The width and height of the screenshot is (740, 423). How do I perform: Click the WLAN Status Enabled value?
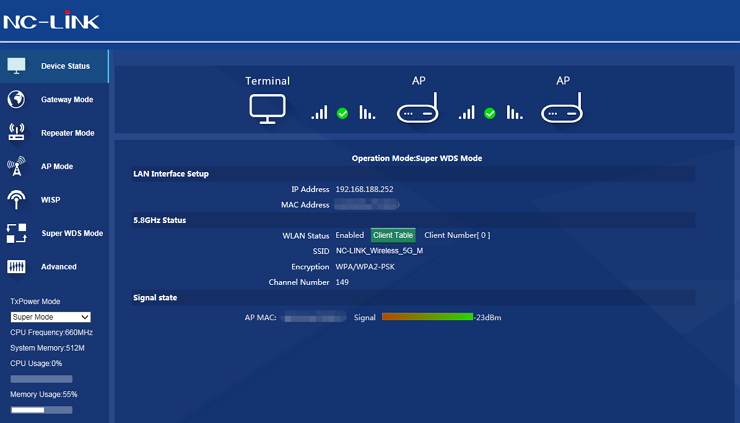tap(350, 235)
